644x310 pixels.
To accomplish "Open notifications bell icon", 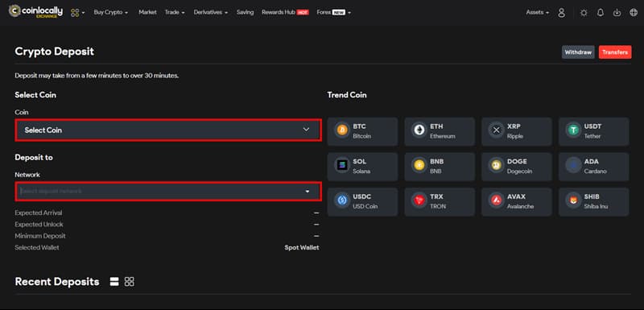I will [601, 13].
